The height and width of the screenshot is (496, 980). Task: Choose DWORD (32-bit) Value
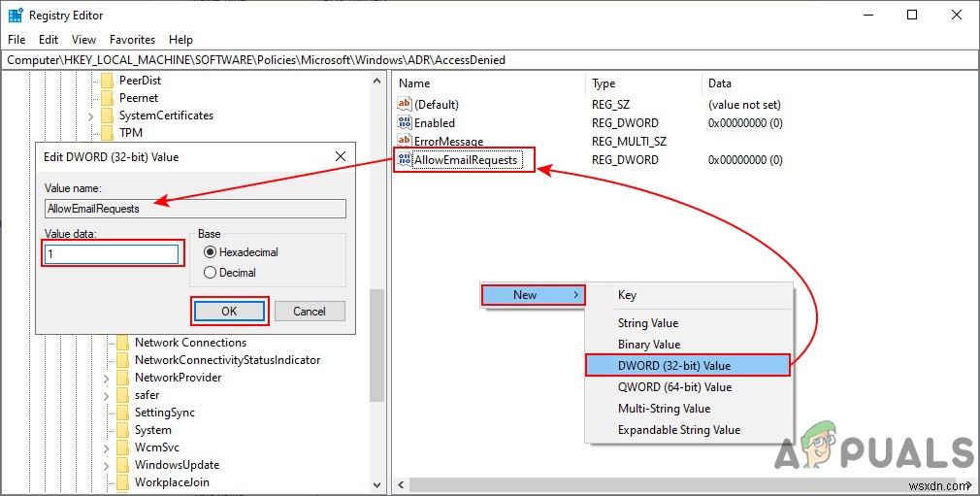pos(688,365)
